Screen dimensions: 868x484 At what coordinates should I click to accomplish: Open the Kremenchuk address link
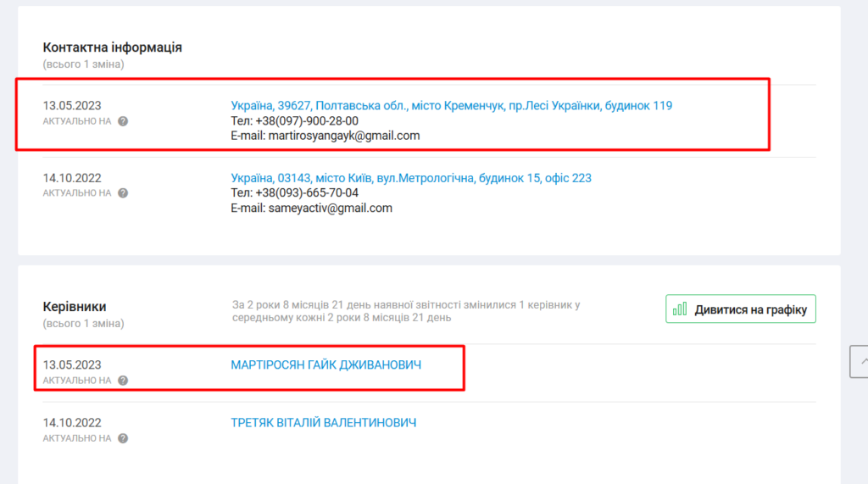tap(451, 106)
